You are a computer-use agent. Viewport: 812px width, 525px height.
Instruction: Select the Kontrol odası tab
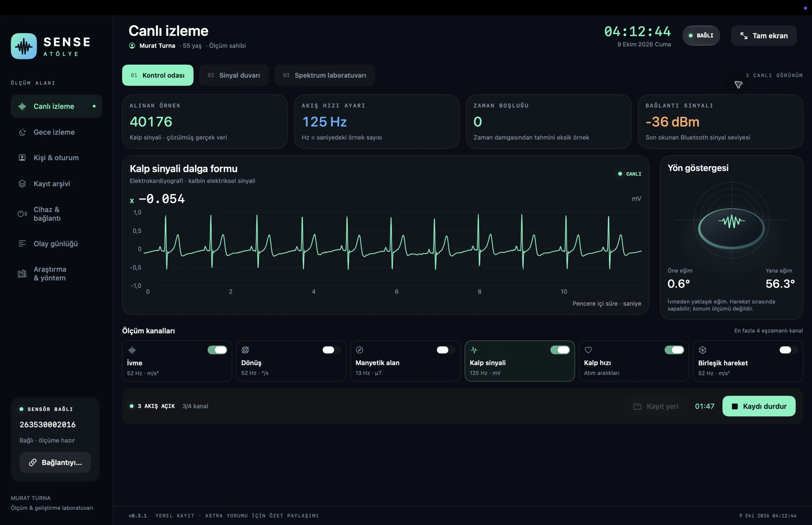pyautogui.click(x=158, y=75)
